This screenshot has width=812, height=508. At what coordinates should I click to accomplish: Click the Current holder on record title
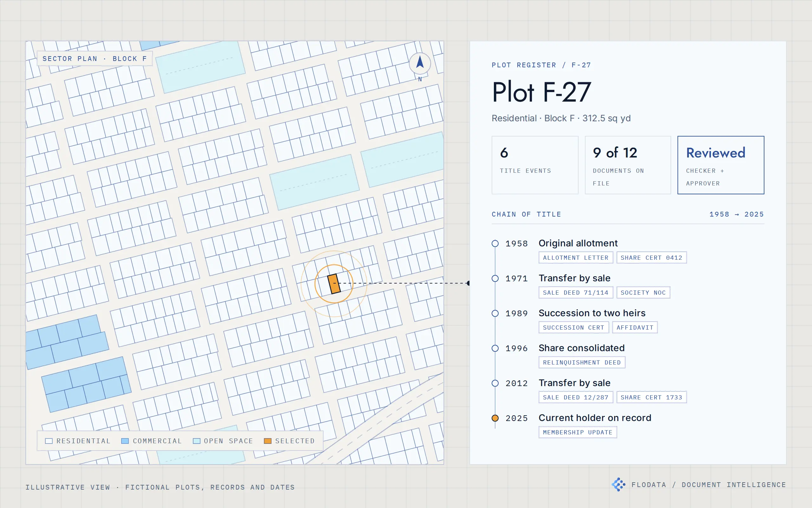(595, 418)
